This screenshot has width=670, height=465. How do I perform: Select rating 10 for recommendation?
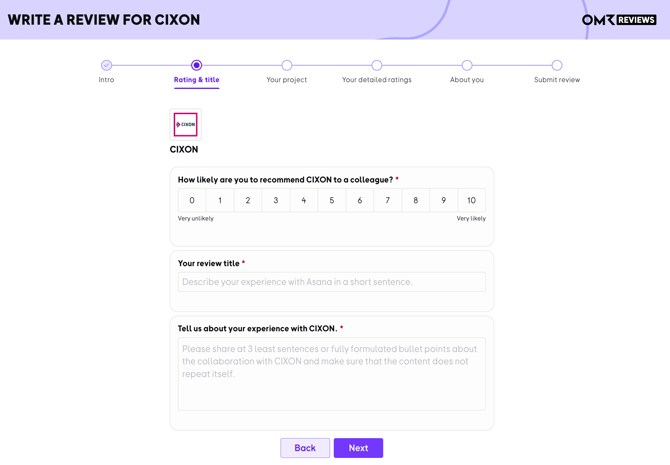coord(471,200)
